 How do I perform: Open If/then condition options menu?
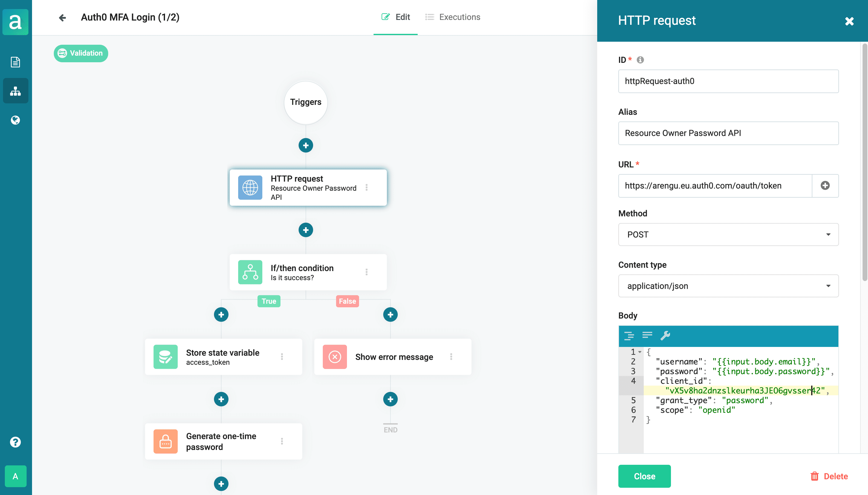(366, 272)
